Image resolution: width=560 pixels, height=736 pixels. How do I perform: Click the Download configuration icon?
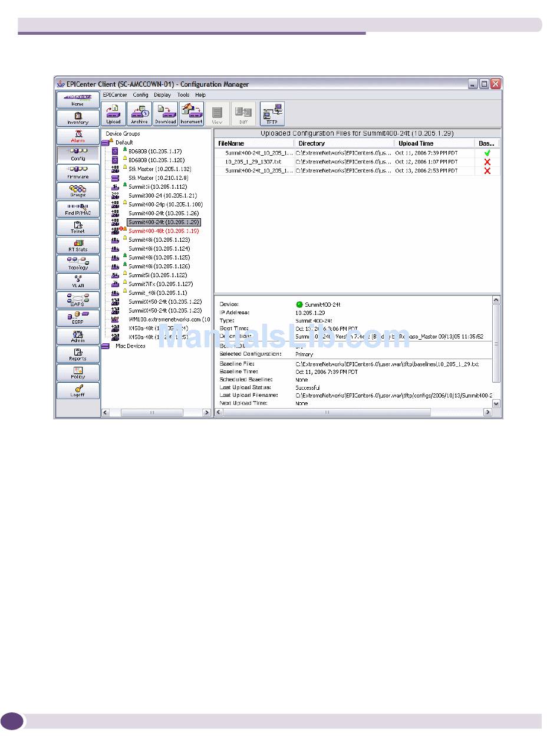166,114
